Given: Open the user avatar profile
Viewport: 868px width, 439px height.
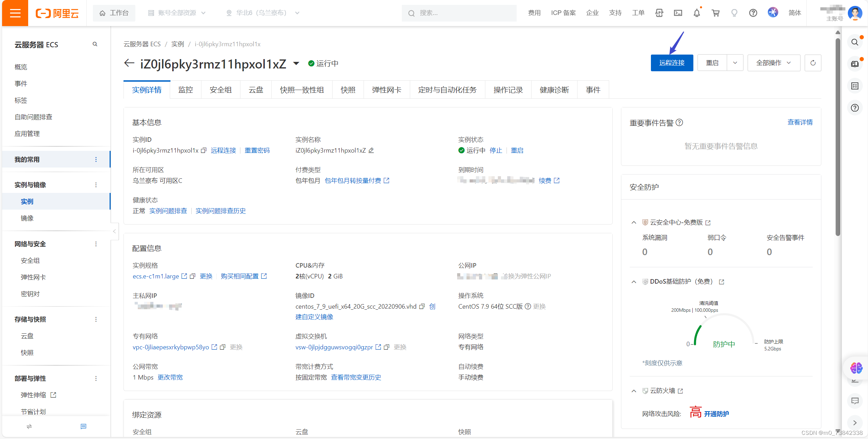Looking at the screenshot, I should point(855,13).
